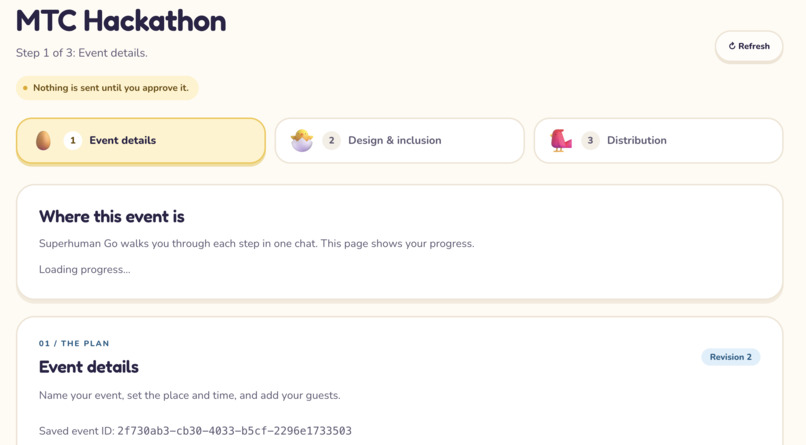Click step number 1 circle badge
This screenshot has height=445, width=806.
point(73,140)
